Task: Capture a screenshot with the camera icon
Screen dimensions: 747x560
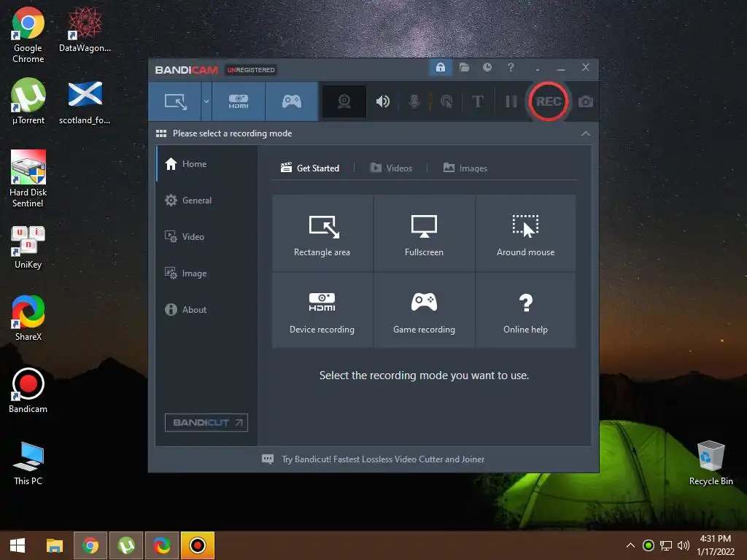Action: pos(586,102)
